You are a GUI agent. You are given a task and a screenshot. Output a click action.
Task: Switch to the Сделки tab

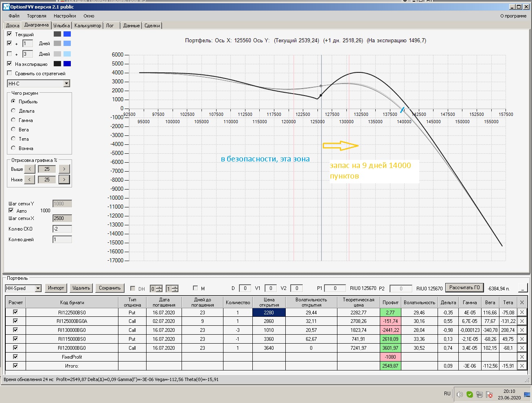click(x=152, y=26)
